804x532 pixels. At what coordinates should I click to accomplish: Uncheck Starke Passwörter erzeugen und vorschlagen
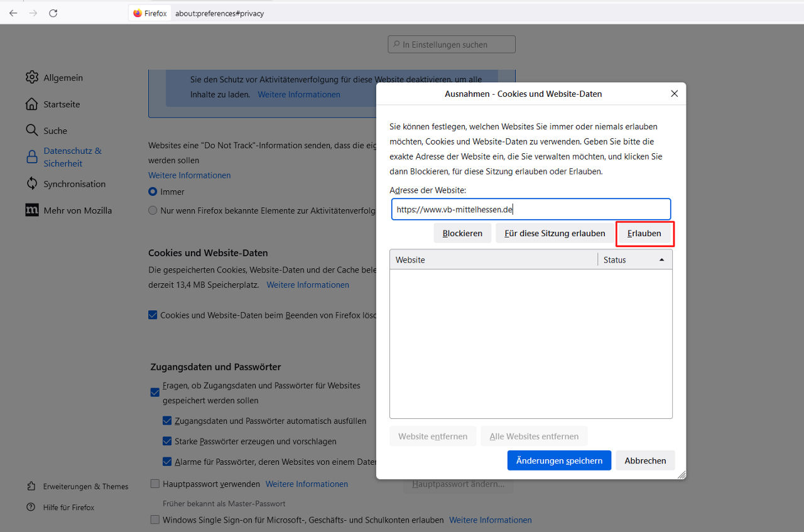tap(167, 441)
